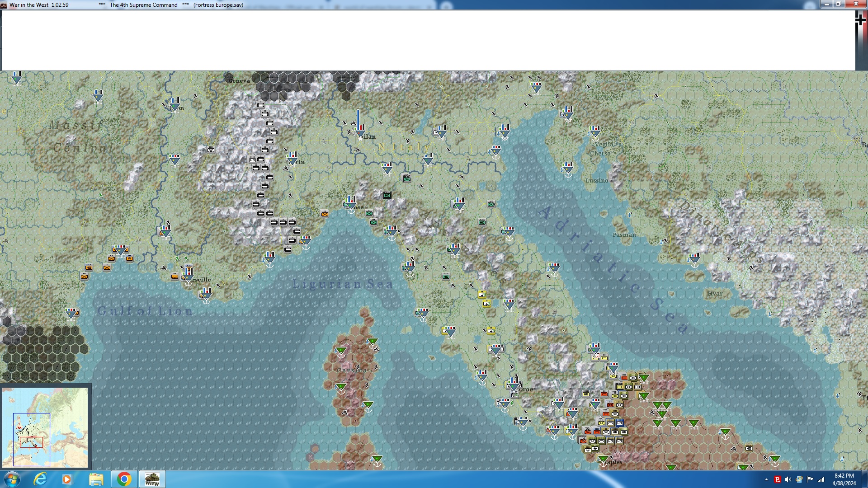
Task: Select the blue HQ counter near Naples
Action: 619,423
